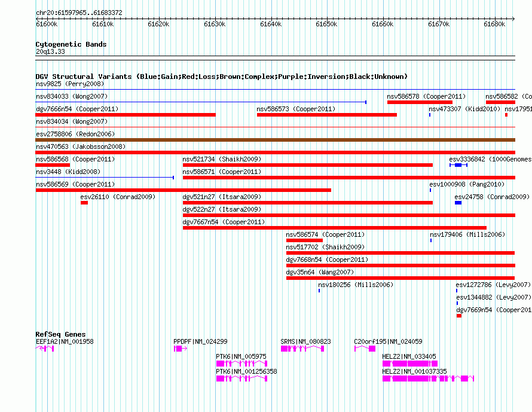
Task: Click nsv586573 (Cooper2011) loss bar
Action: [327, 115]
